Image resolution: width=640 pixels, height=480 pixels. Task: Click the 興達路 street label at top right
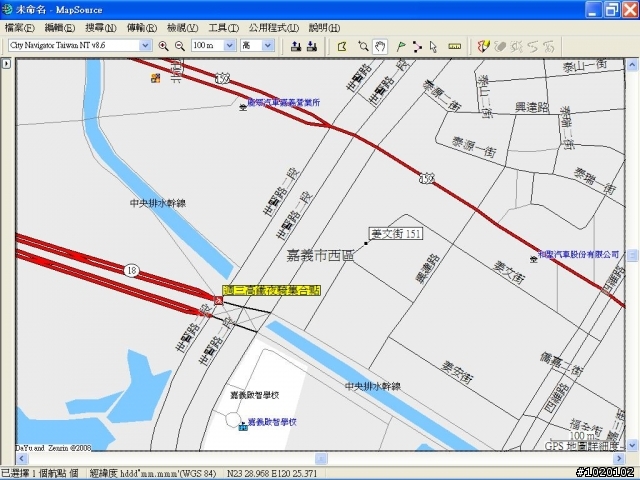pos(532,107)
